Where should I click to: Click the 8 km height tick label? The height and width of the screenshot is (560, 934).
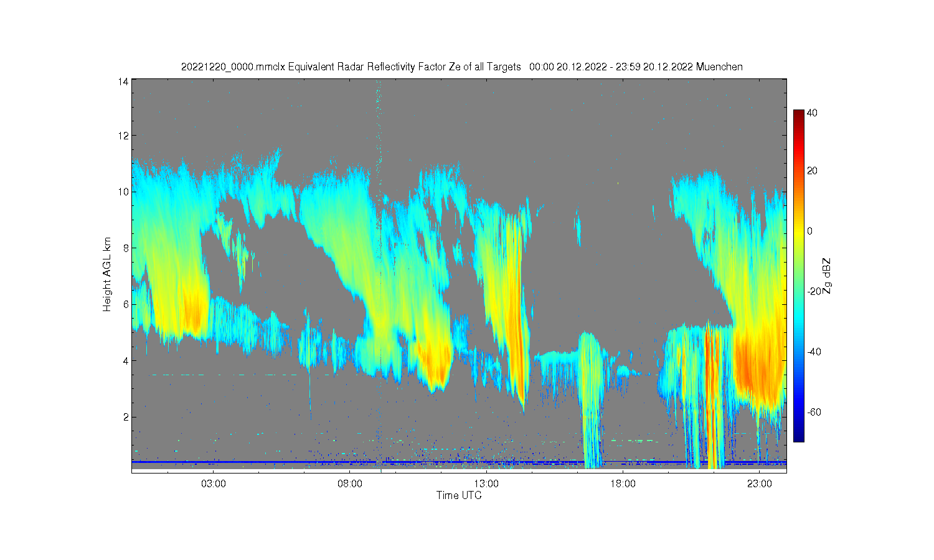coord(126,248)
